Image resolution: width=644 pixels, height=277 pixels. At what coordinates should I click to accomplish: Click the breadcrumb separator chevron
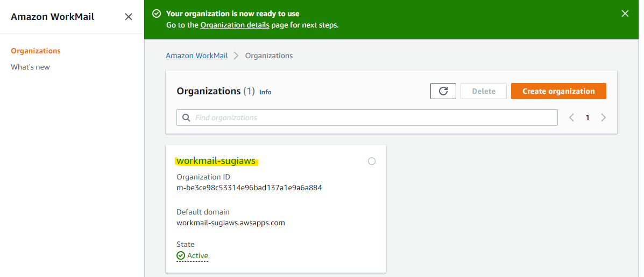pos(236,56)
